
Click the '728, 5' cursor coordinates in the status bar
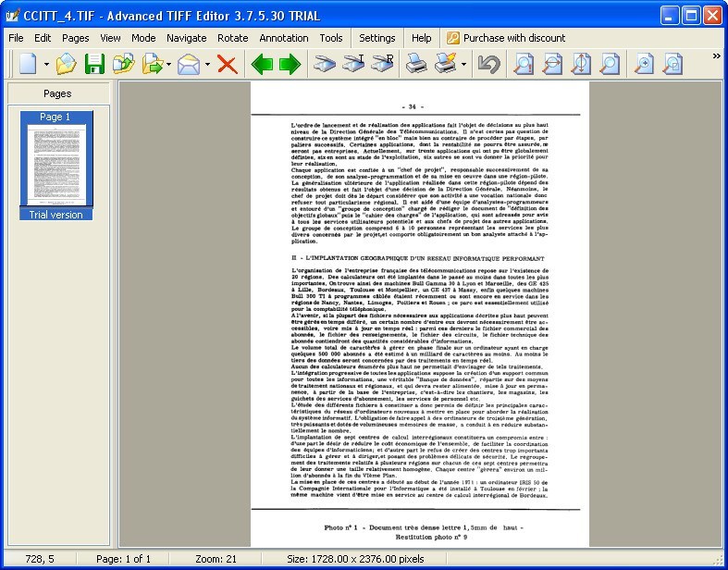[x=40, y=559]
